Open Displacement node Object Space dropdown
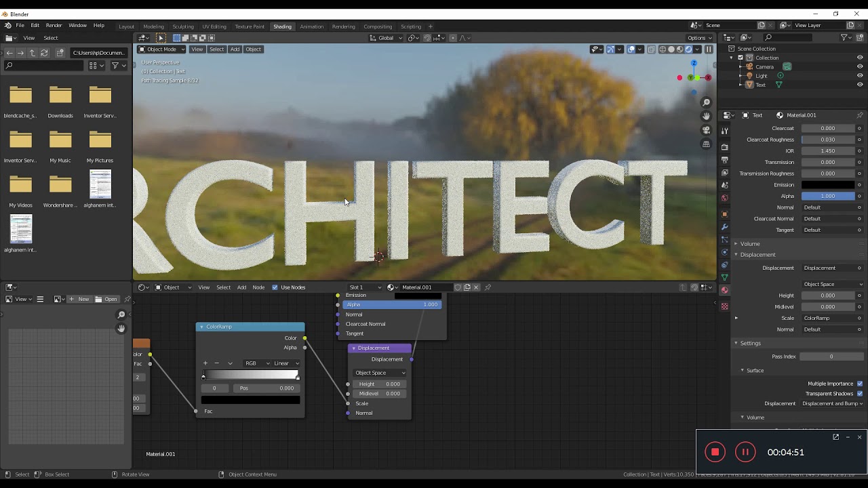868x488 pixels. click(380, 373)
